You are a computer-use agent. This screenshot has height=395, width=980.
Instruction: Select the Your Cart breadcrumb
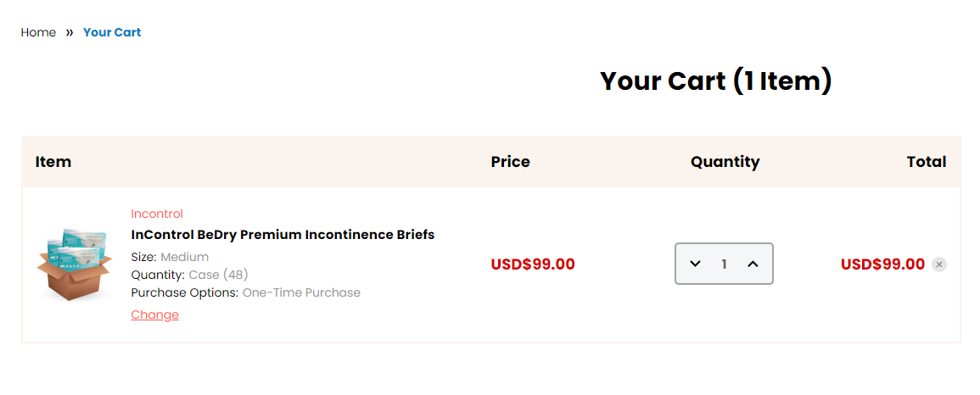click(x=112, y=32)
